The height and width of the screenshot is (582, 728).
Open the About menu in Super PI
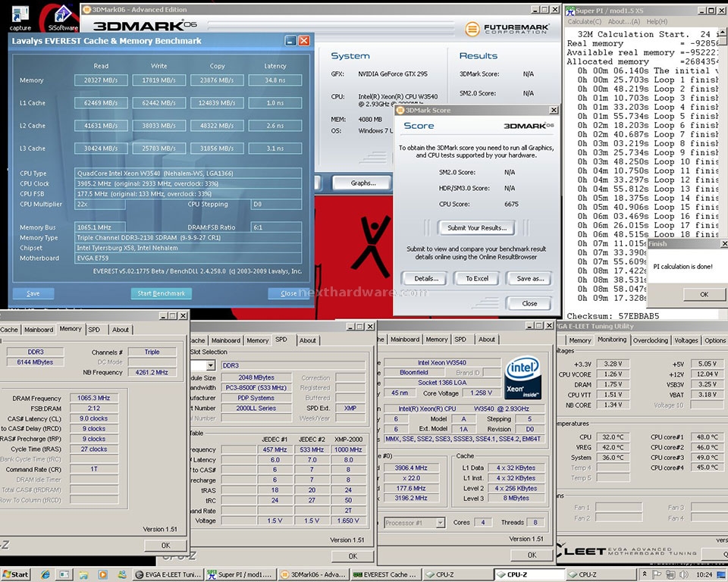(x=624, y=22)
